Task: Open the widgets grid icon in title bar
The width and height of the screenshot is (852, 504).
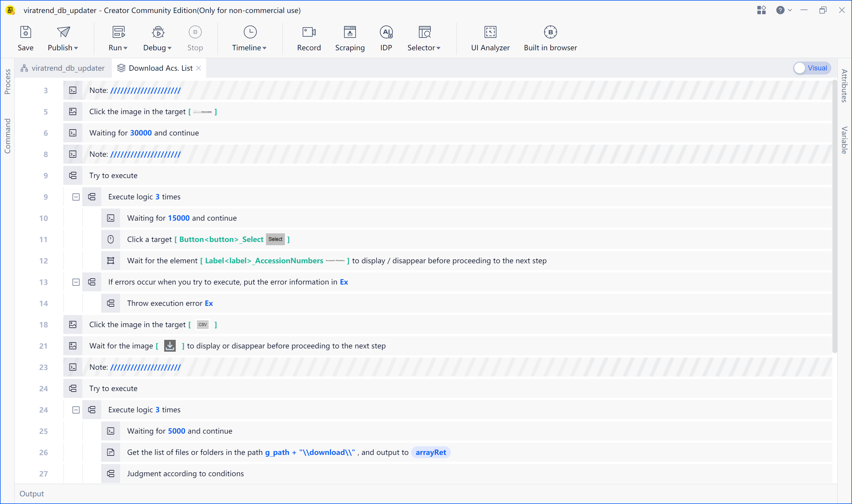Action: click(761, 10)
